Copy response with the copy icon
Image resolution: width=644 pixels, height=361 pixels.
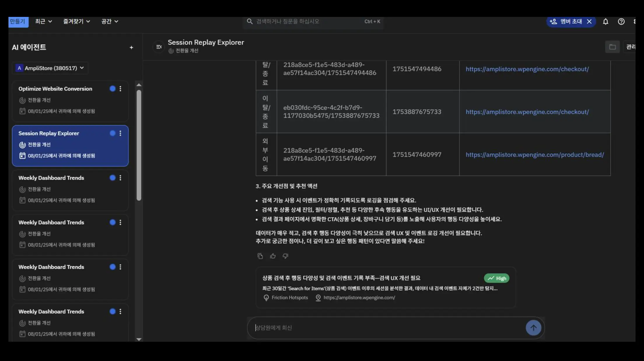click(x=260, y=256)
